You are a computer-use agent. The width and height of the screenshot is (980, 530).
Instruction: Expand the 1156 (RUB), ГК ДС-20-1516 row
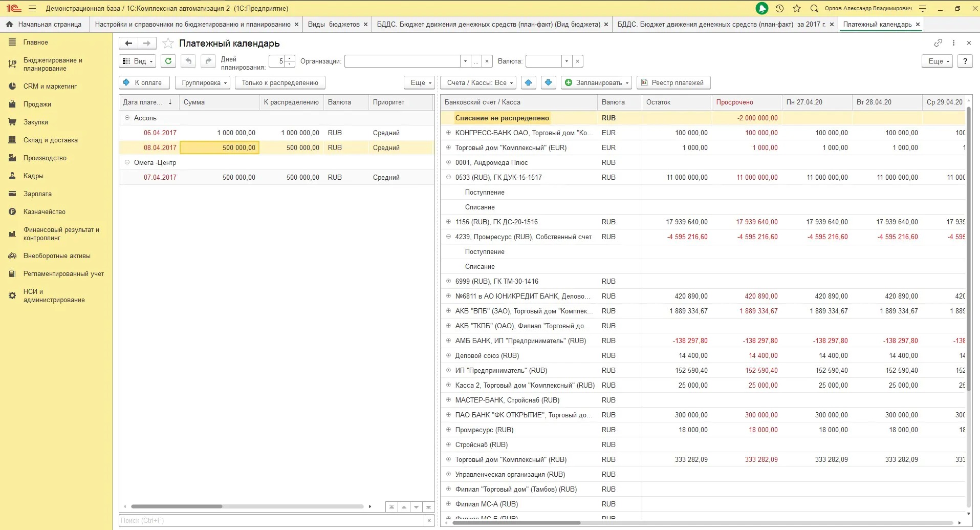(x=448, y=222)
